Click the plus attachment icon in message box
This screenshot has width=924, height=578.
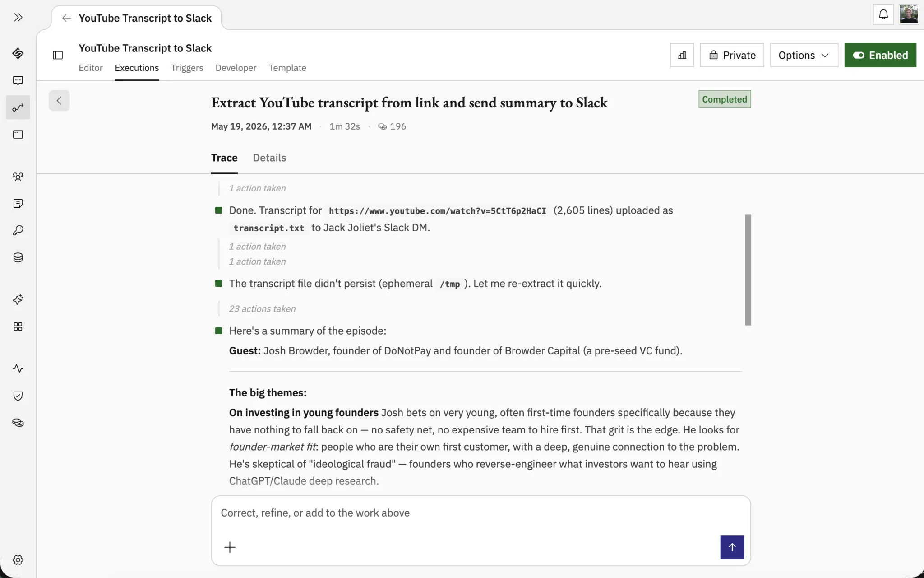pyautogui.click(x=230, y=547)
